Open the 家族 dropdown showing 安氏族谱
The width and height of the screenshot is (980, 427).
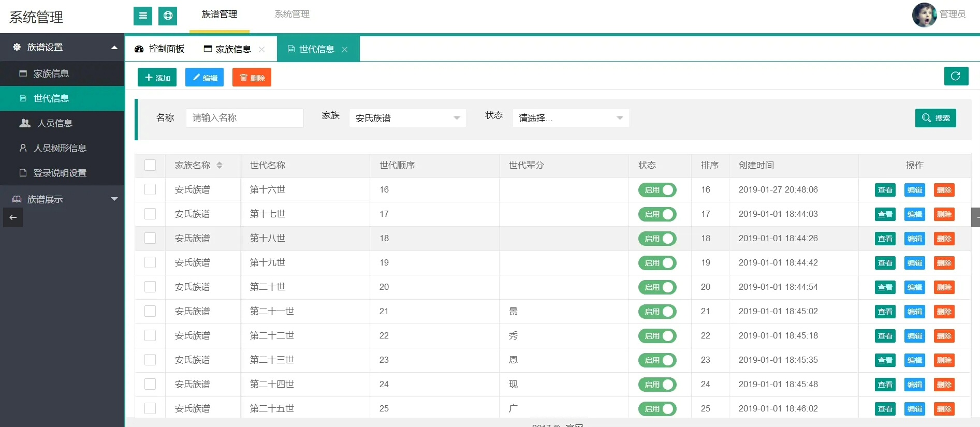[407, 118]
